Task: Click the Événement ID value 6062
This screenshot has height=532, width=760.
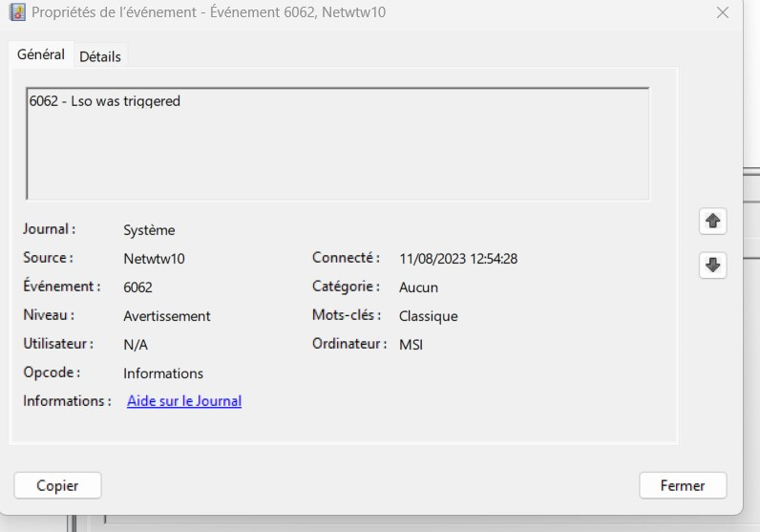Action: coord(137,287)
